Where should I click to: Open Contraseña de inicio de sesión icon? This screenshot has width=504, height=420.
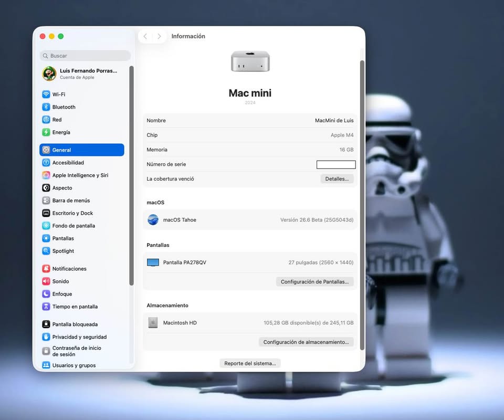(46, 351)
